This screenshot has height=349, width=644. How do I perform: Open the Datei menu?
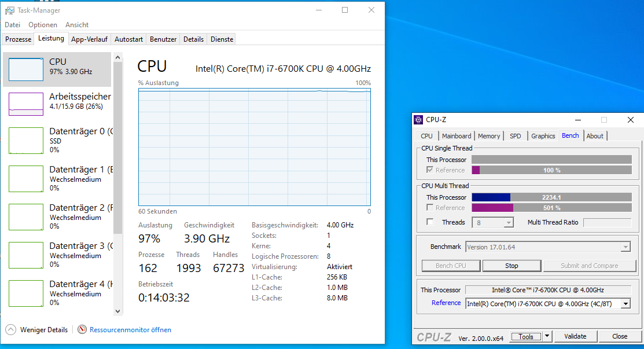click(x=12, y=25)
